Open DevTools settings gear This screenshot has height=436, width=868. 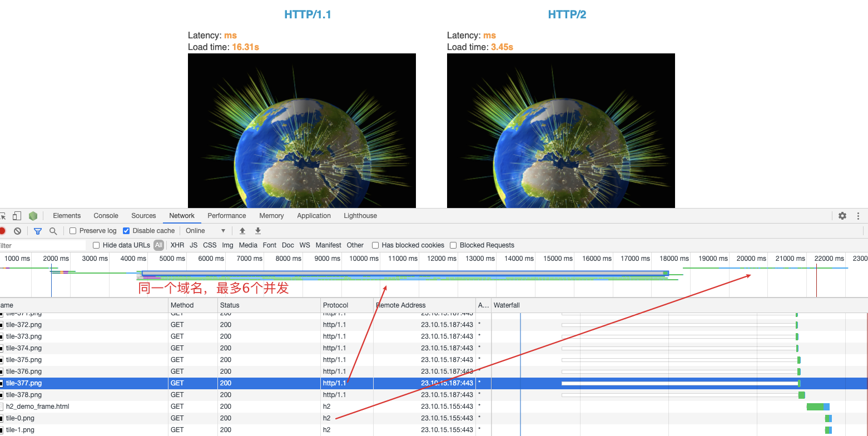pyautogui.click(x=842, y=216)
